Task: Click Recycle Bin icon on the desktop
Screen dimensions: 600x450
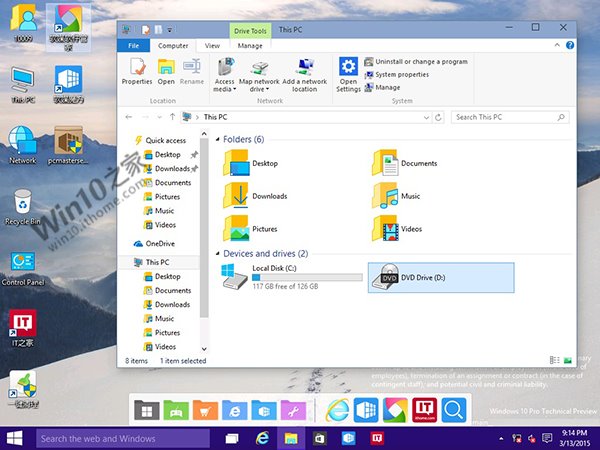Action: click(22, 206)
